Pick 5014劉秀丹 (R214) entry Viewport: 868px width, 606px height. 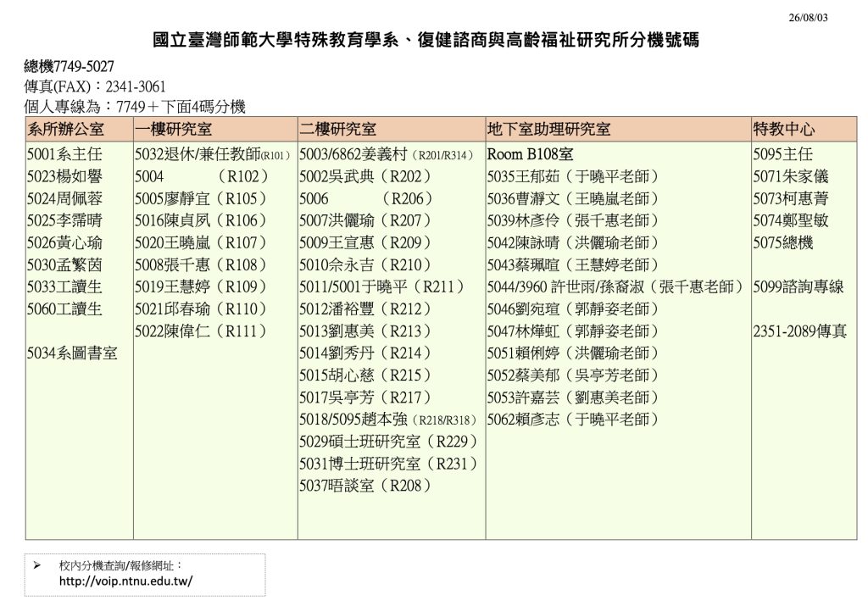pos(366,353)
